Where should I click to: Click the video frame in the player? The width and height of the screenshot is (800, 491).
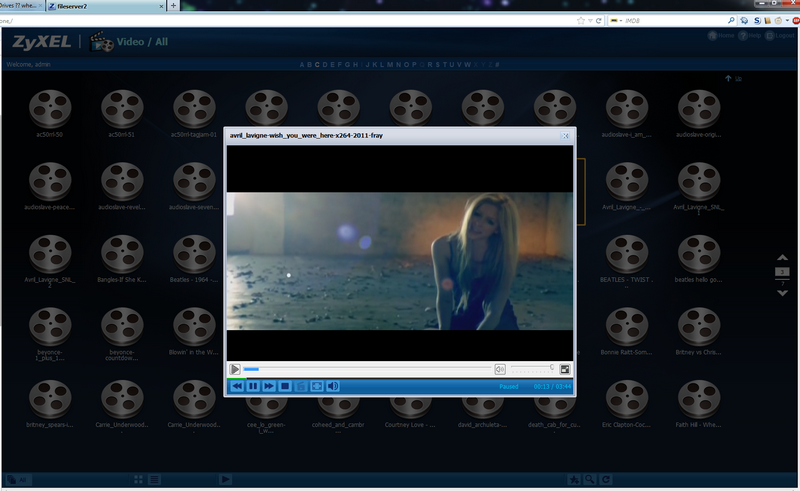click(x=400, y=261)
